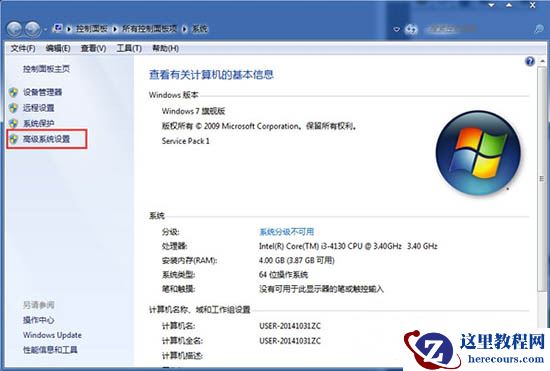The image size is (550, 371).
Task: Select the 64 位操作系统 value
Action: (283, 275)
